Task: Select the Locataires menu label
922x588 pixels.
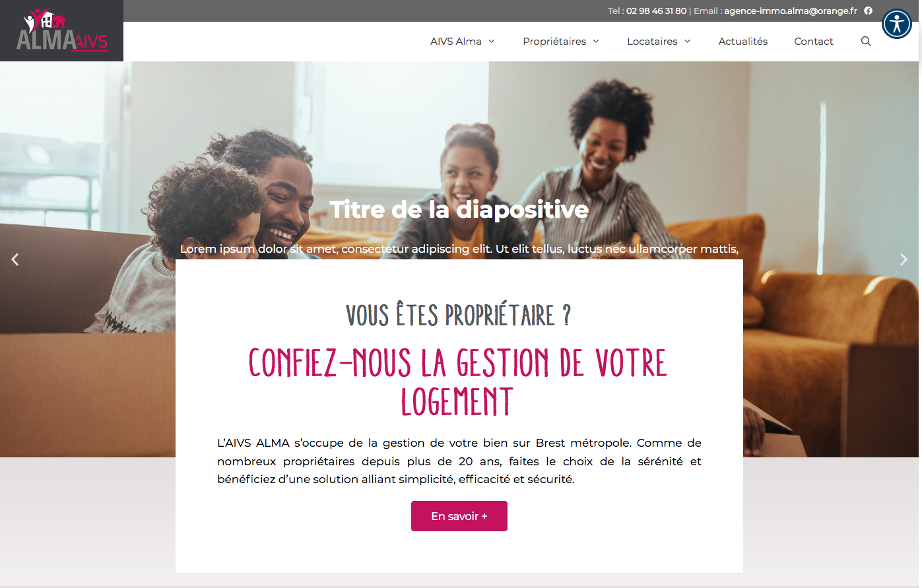Action: click(x=652, y=41)
